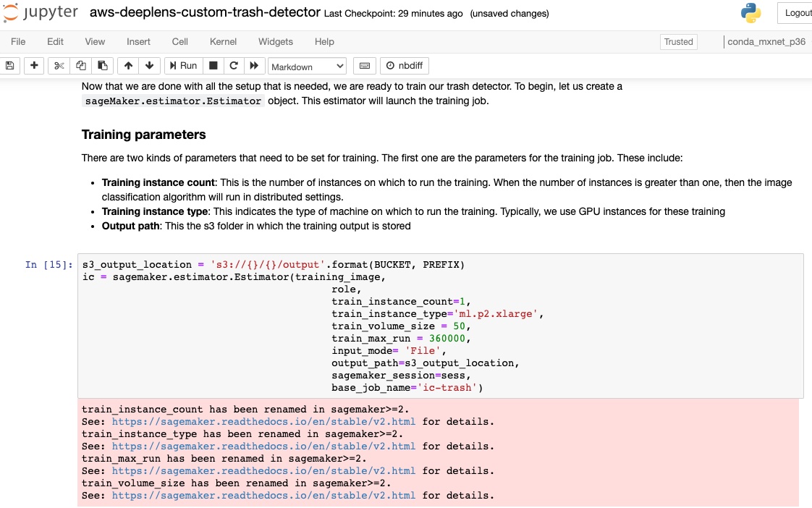
Task: Click the sagemaker_session=sess line
Action: pos(401,376)
